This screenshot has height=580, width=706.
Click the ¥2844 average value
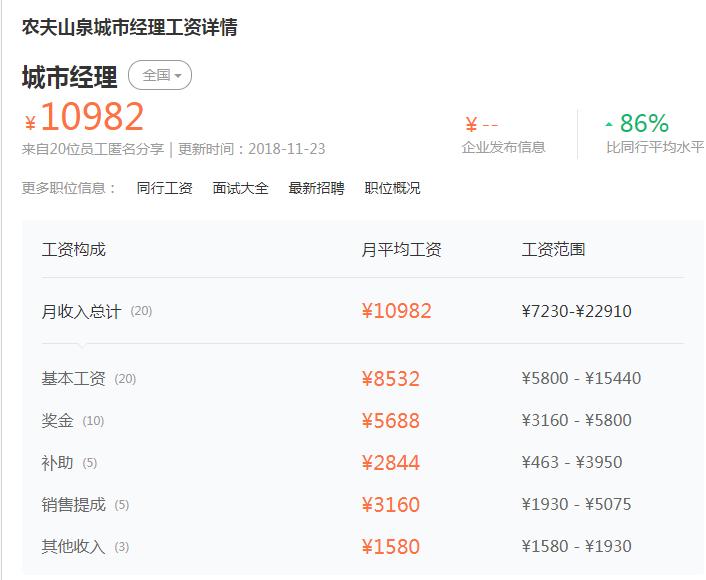[390, 462]
